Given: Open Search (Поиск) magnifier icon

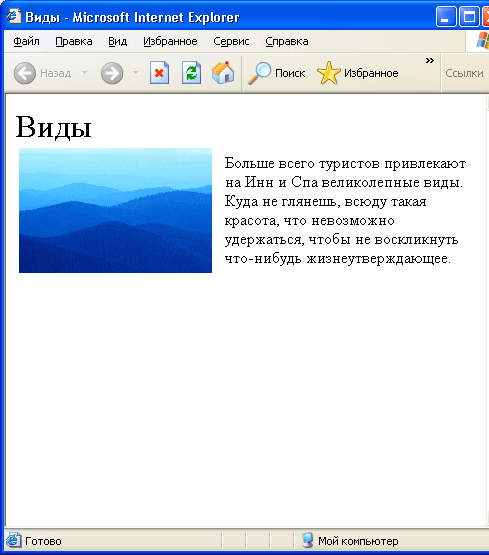Looking at the screenshot, I should tap(259, 73).
